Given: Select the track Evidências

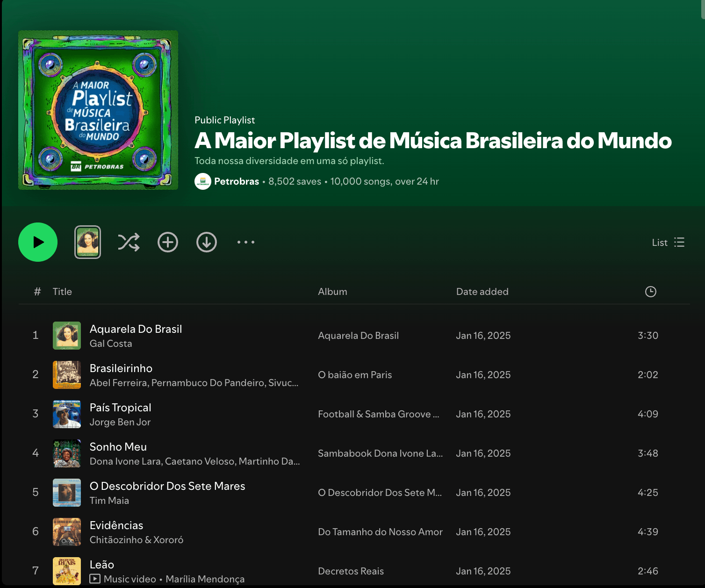Looking at the screenshot, I should pyautogui.click(x=116, y=525).
